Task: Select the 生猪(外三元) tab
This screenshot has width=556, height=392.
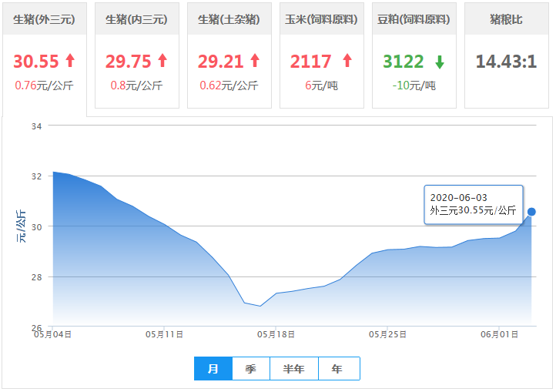Action: pyautogui.click(x=45, y=19)
